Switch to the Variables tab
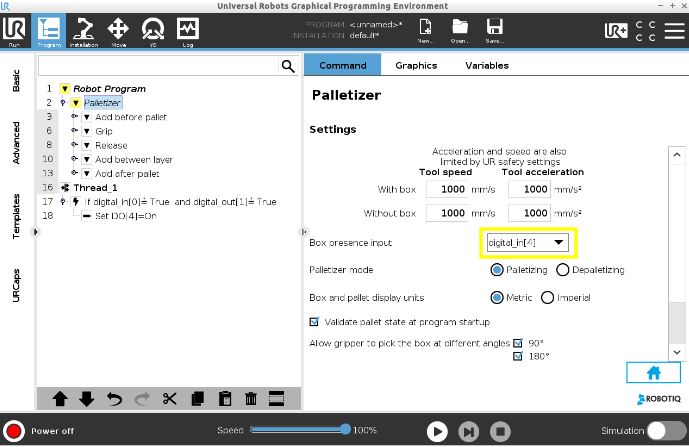 (x=487, y=65)
